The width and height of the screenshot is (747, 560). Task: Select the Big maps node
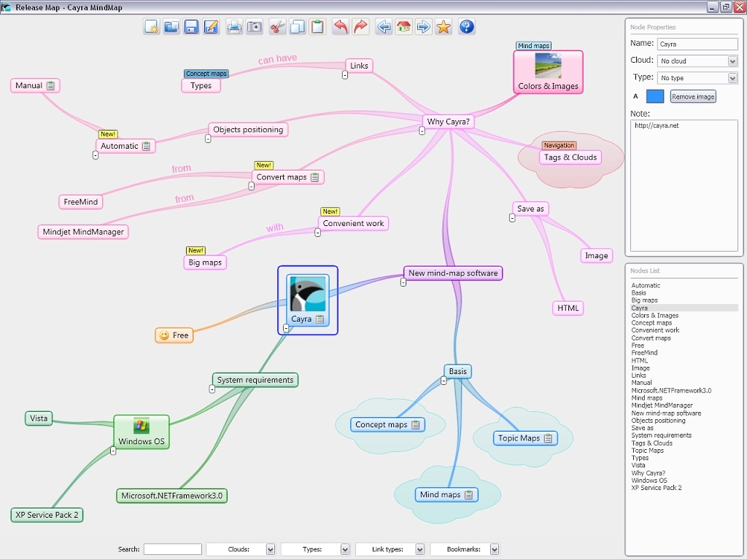point(205,262)
